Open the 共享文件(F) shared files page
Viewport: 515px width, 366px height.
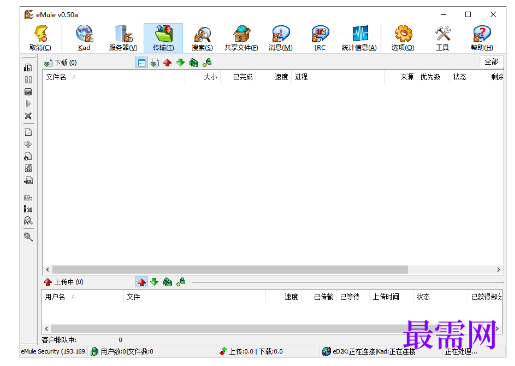(241, 38)
